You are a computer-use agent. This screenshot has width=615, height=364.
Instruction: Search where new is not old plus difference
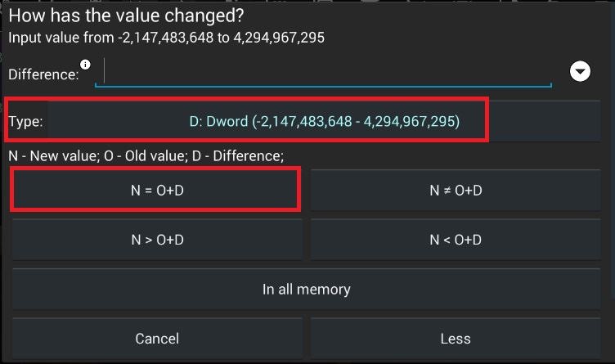point(456,191)
